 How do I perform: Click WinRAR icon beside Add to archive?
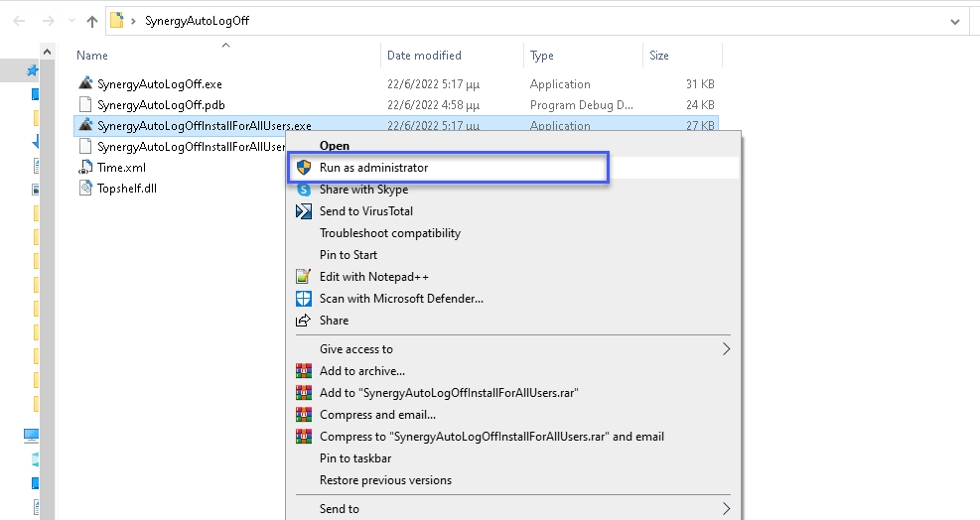(304, 370)
